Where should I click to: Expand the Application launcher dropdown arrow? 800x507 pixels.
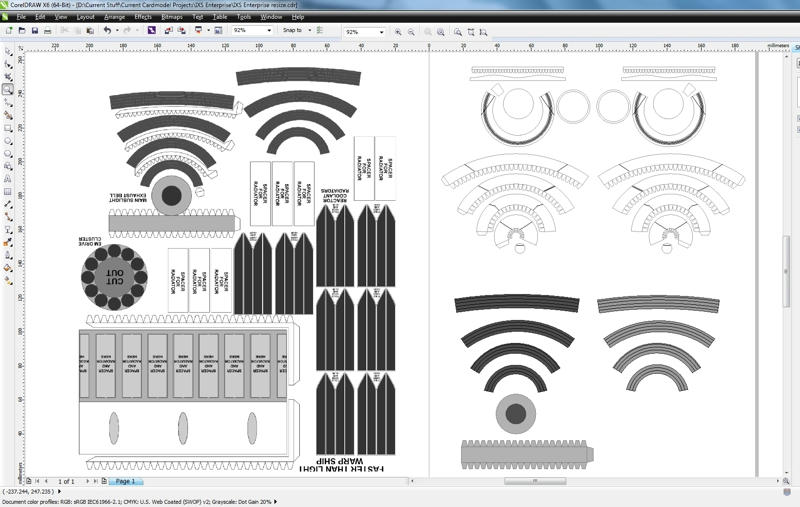[x=208, y=31]
